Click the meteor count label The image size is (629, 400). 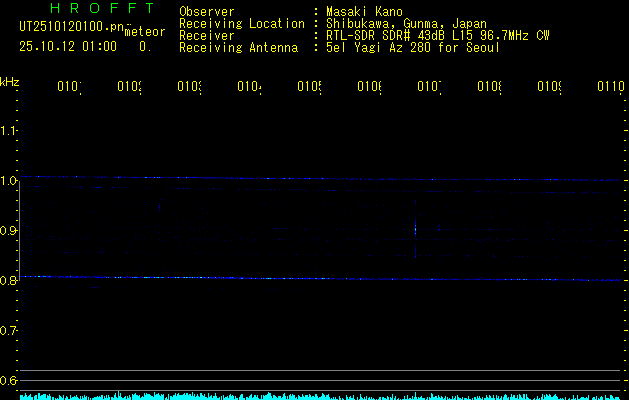(x=145, y=32)
